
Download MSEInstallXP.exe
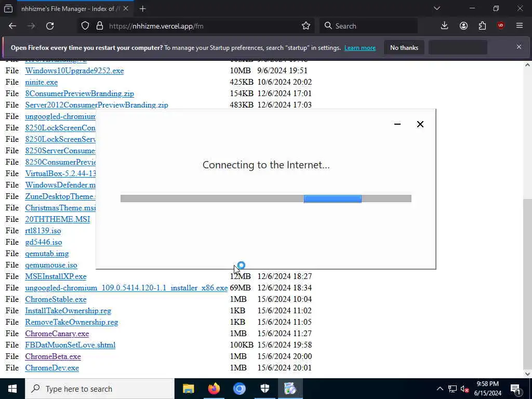tap(56, 276)
